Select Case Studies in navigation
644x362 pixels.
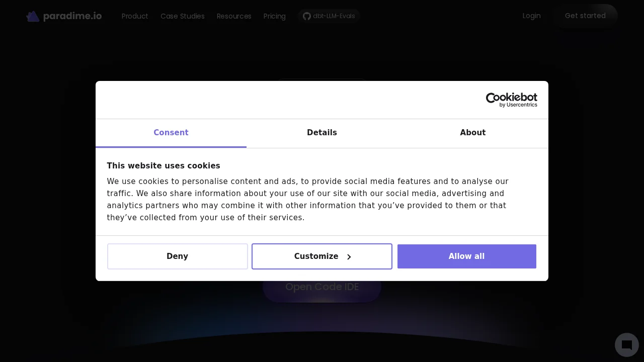182,16
